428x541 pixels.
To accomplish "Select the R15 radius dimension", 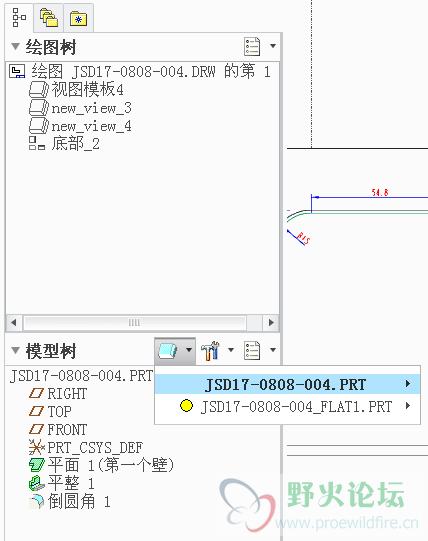I will [x=304, y=238].
